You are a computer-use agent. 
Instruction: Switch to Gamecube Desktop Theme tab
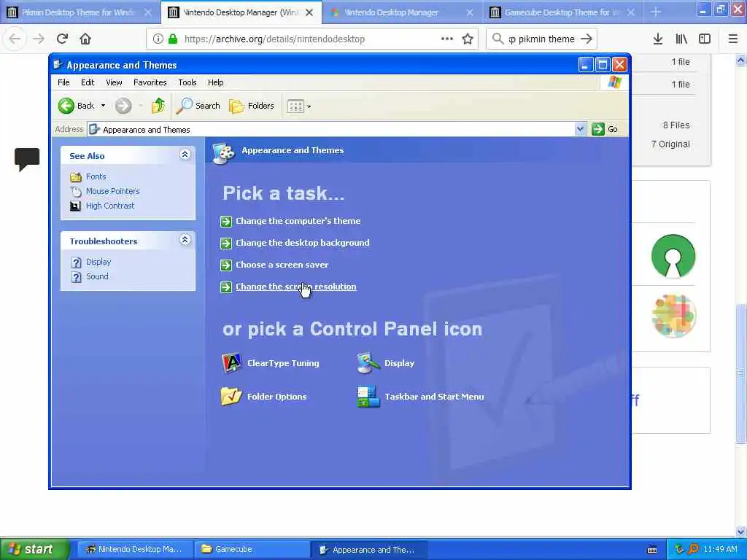[x=563, y=12]
